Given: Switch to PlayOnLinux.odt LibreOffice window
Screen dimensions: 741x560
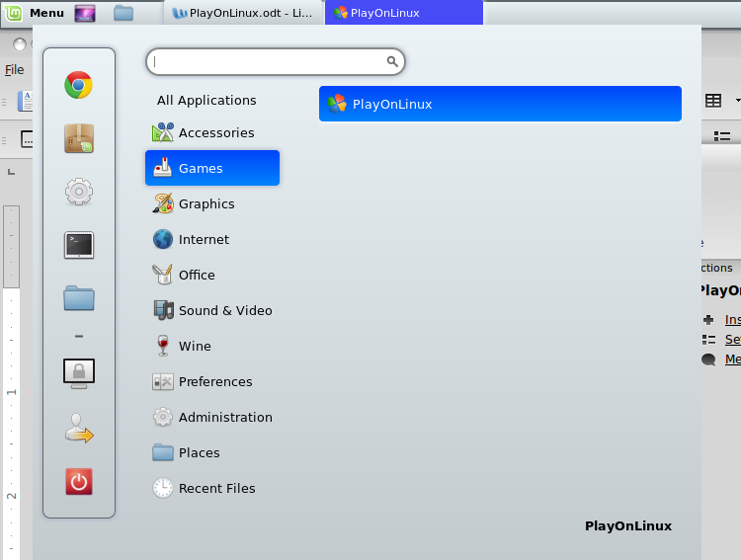Looking at the screenshot, I should [243, 13].
